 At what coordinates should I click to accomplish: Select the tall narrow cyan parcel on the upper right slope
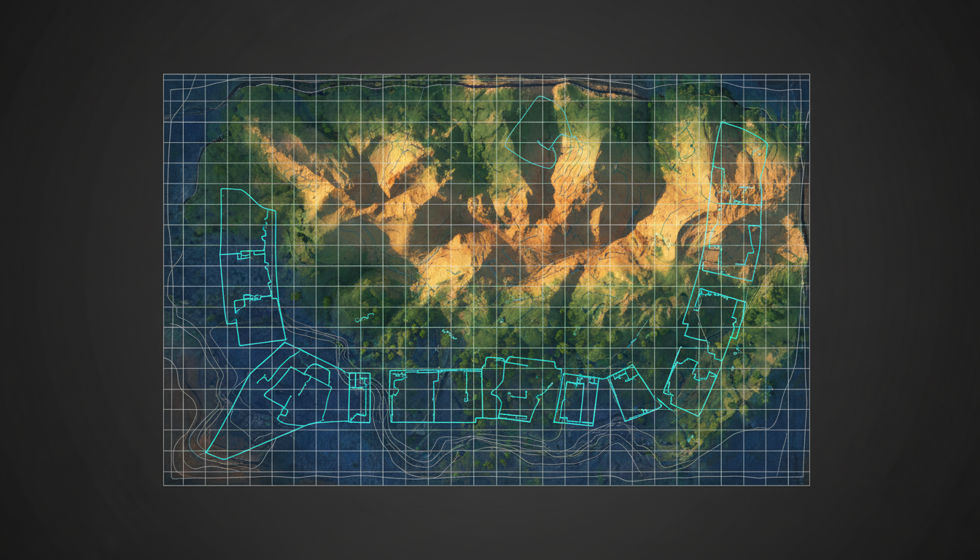735,201
